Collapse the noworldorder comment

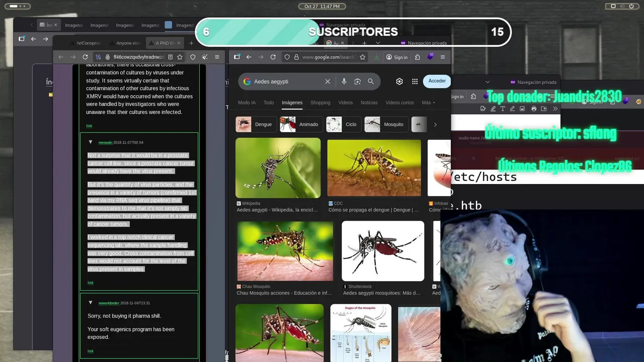(91, 303)
